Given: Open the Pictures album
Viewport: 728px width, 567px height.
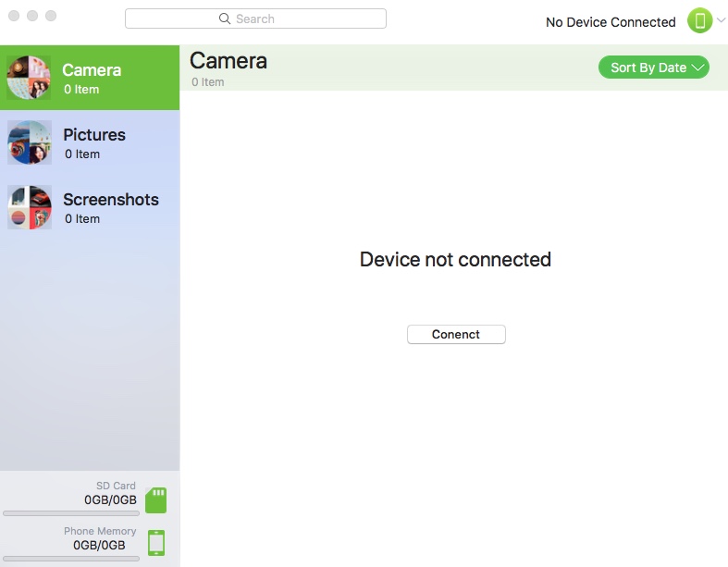Looking at the screenshot, I should (90, 142).
